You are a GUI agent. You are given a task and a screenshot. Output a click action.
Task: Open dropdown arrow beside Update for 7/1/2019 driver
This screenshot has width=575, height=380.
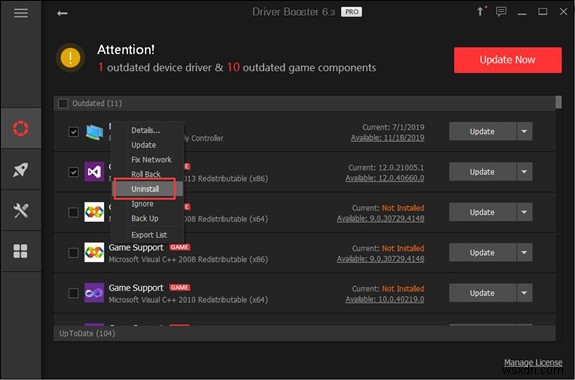coord(524,132)
